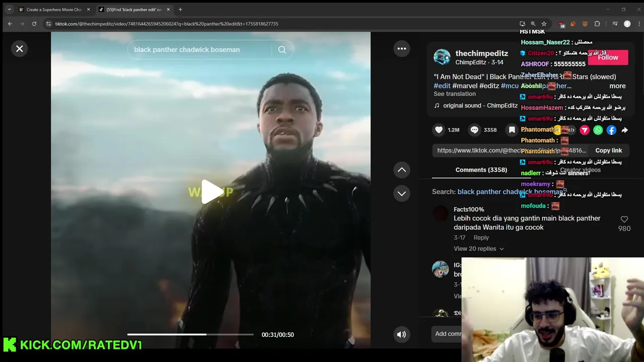Click the 980 likes count

[624, 228]
